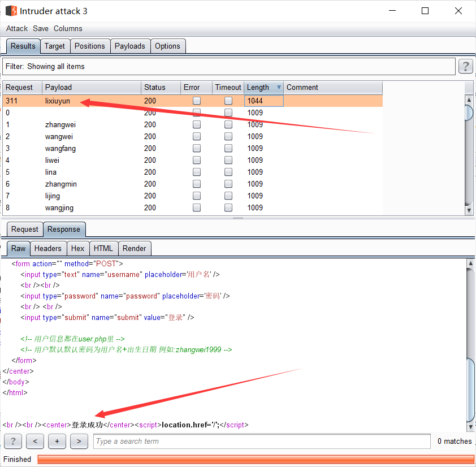Click the response pane vertical scrollbar thumb
The image size is (476, 467).
[470, 389]
